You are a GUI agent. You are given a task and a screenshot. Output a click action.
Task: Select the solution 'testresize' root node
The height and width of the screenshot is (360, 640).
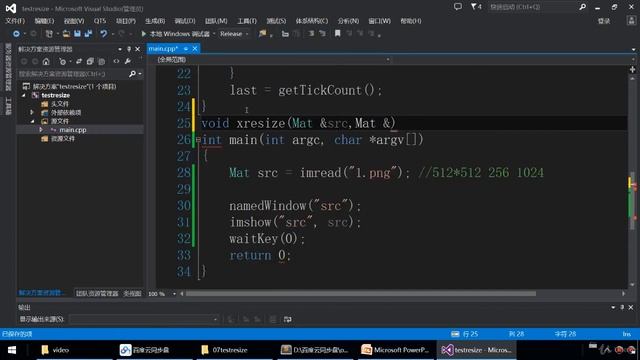point(74,87)
